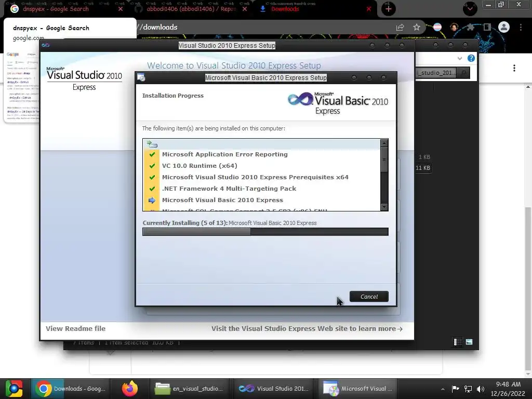Open the Chrome profile avatar
This screenshot has height=399, width=532.
coord(504,27)
